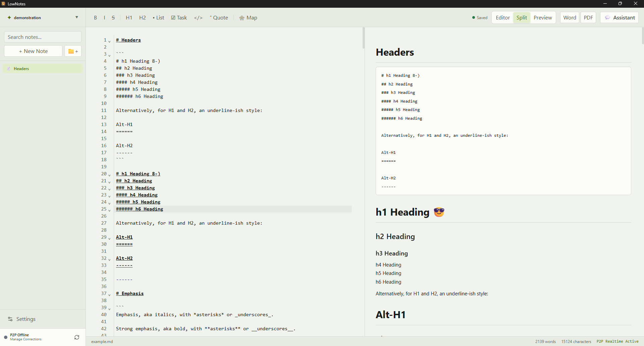Screen dimensions: 644x346
Task: Switch to Split view mode
Action: click(522, 18)
